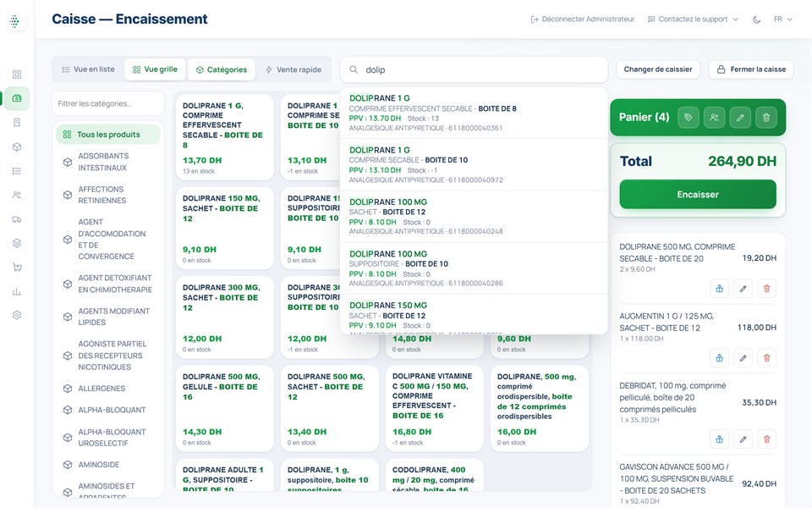
Task: Open the FR language dropdown
Action: pyautogui.click(x=782, y=19)
